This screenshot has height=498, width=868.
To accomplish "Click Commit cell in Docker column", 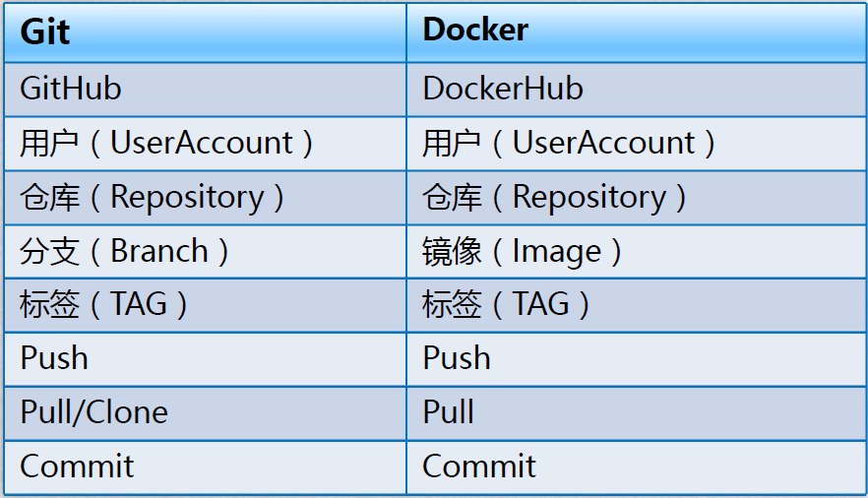I will click(479, 467).
